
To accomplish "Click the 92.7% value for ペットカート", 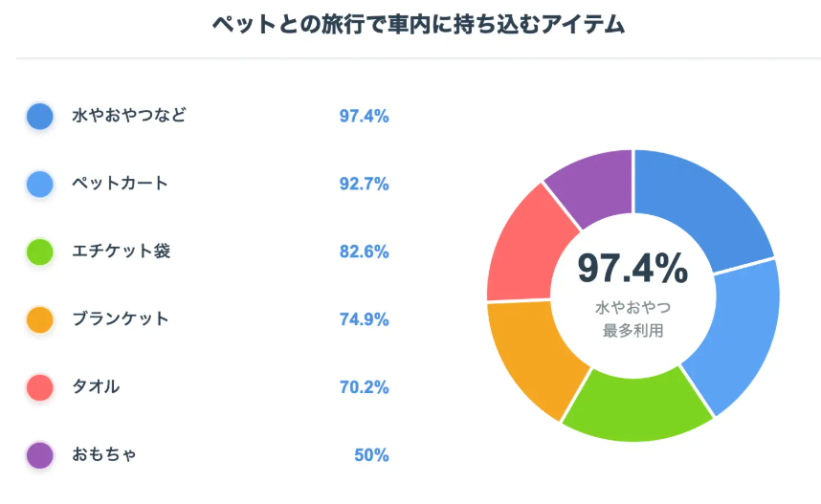I will pos(364,184).
